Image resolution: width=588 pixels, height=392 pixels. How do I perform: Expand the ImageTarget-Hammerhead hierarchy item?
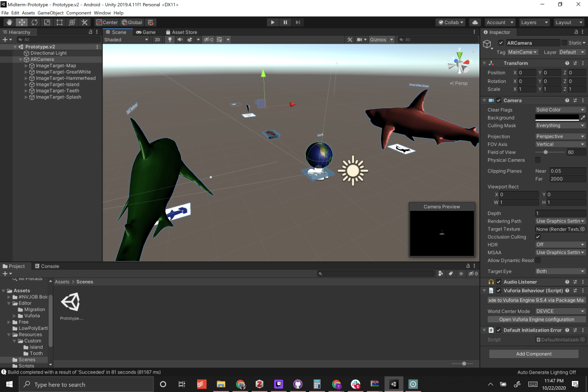(x=26, y=78)
